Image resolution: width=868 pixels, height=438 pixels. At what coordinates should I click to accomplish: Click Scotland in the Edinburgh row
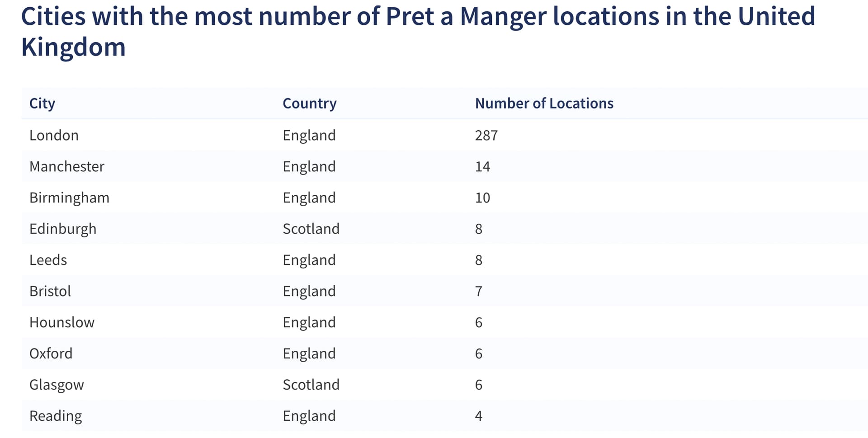311,229
